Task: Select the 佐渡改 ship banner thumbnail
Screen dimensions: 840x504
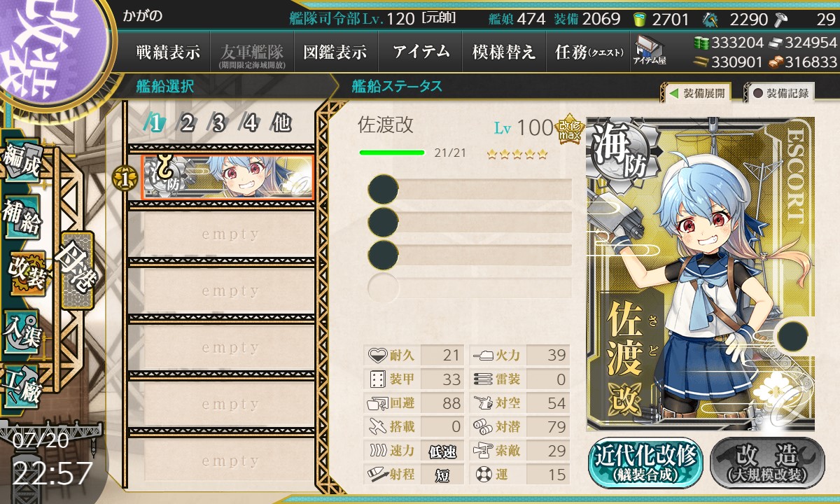Action: (227, 176)
